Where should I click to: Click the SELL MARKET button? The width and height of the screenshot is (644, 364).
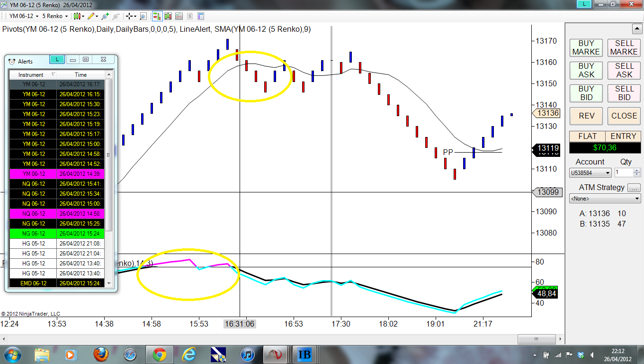[x=624, y=47]
